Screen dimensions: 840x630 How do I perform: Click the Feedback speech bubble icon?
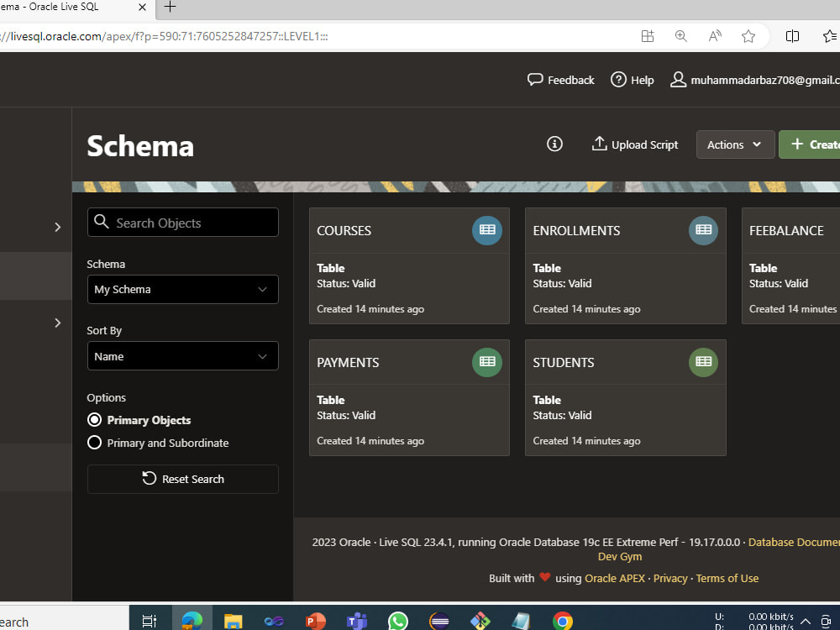click(x=535, y=80)
